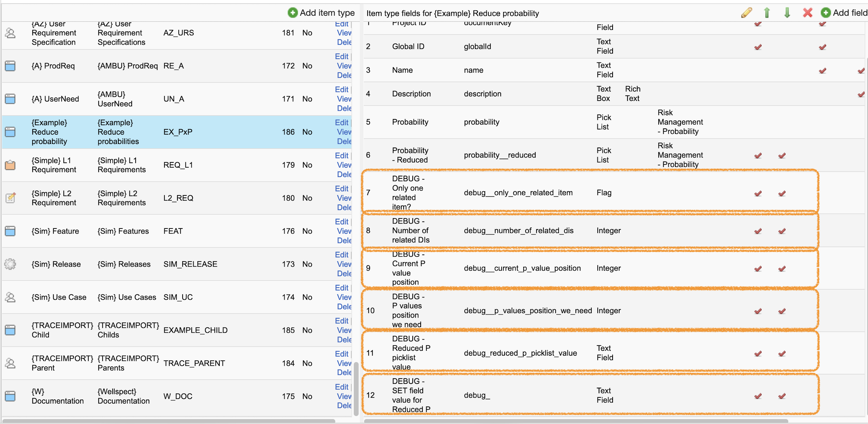The image size is (868, 424).
Task: Select the 'probability__reduced' unique name cell
Action: coord(500,155)
